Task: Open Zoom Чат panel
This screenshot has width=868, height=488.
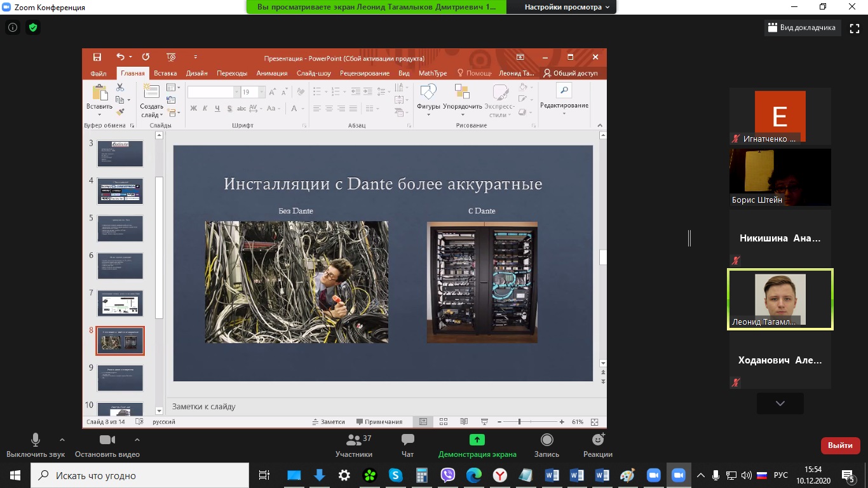Action: pos(408,445)
